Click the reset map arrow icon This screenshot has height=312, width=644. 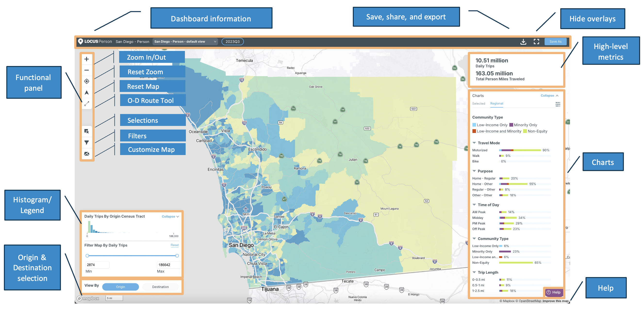coord(86,92)
